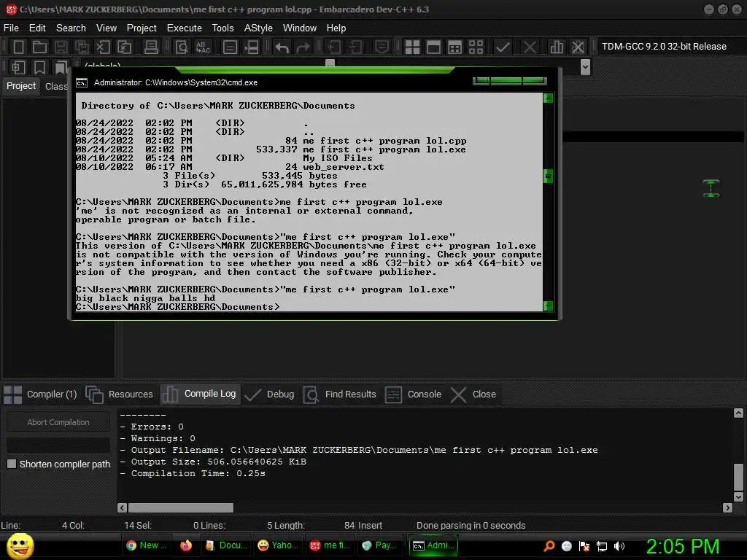747x560 pixels.
Task: Click the Find magnifier toolbar icon
Action: point(182,47)
